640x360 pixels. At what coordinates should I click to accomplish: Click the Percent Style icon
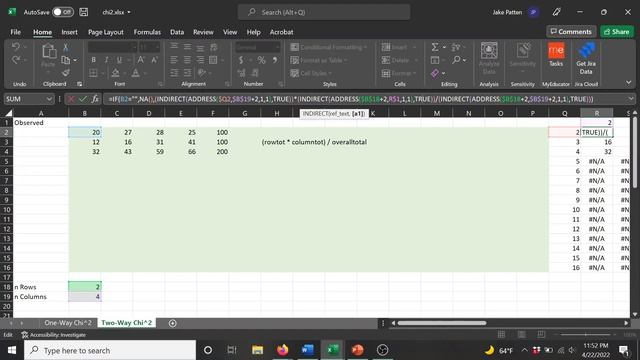261,60
